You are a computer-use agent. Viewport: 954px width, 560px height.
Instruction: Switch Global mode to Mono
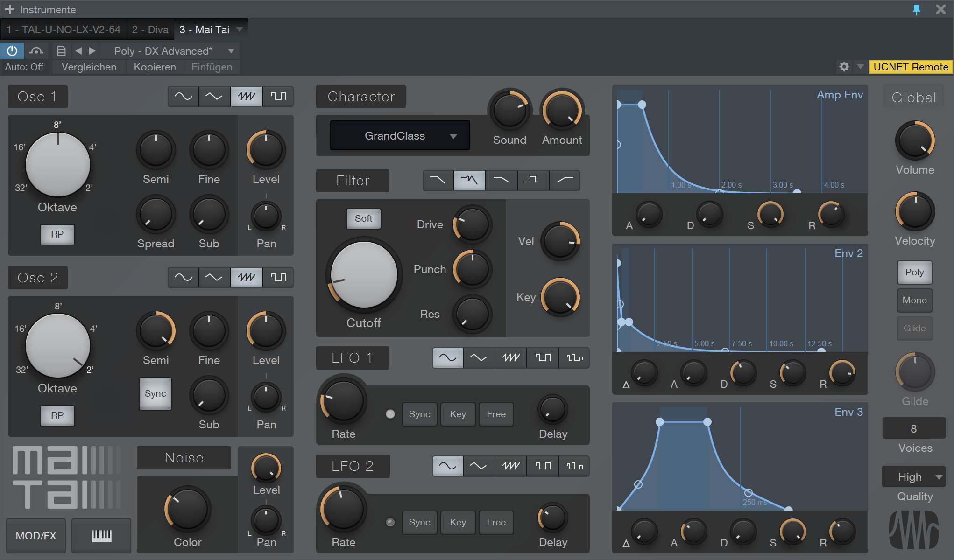914,300
